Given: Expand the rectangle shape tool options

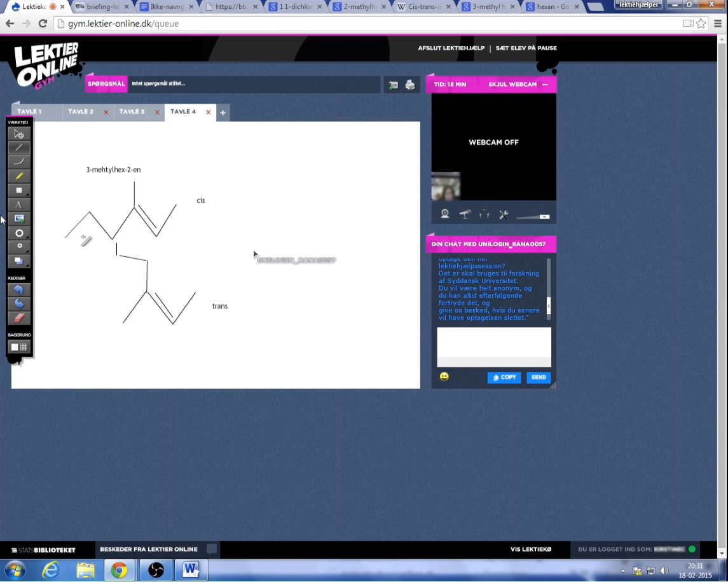Looking at the screenshot, I should (x=27, y=195).
